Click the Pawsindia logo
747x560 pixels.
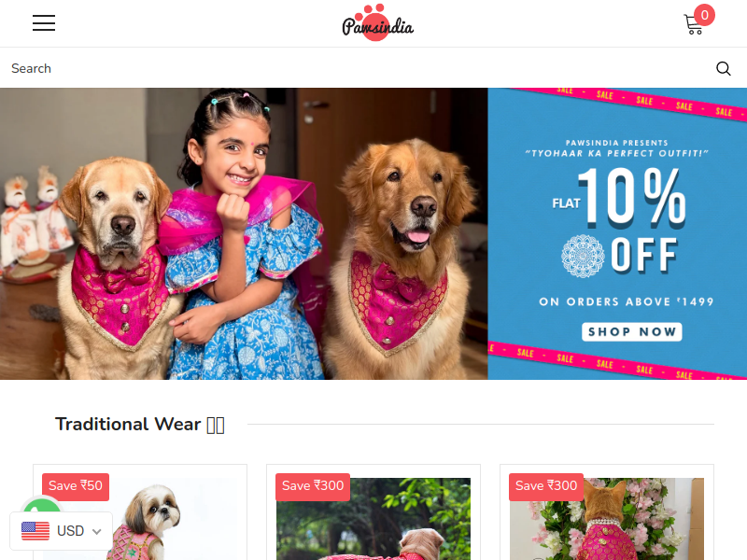click(x=378, y=22)
